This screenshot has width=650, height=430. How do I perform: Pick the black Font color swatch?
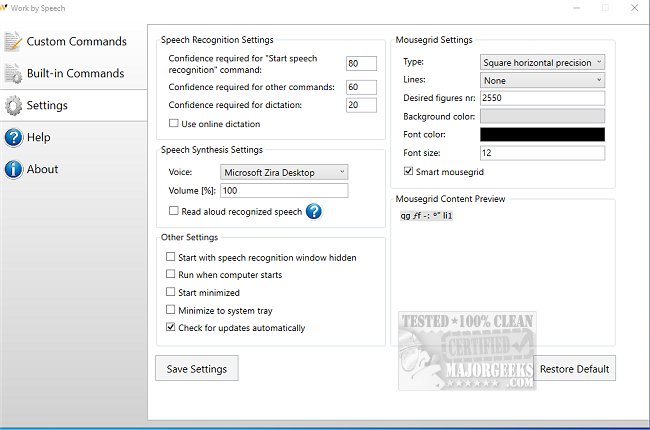tap(542, 134)
